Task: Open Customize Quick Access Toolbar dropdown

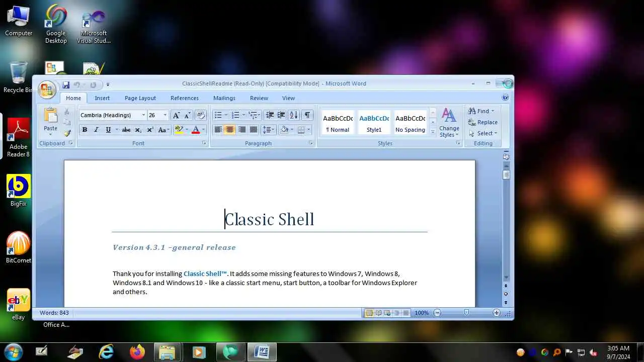Action: click(x=108, y=84)
